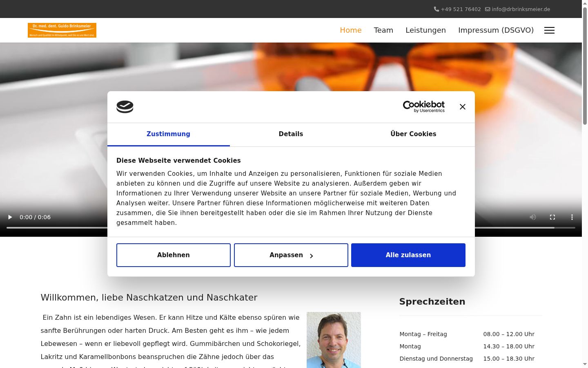Click the Anpassen button
This screenshot has width=588, height=368.
pyautogui.click(x=291, y=255)
